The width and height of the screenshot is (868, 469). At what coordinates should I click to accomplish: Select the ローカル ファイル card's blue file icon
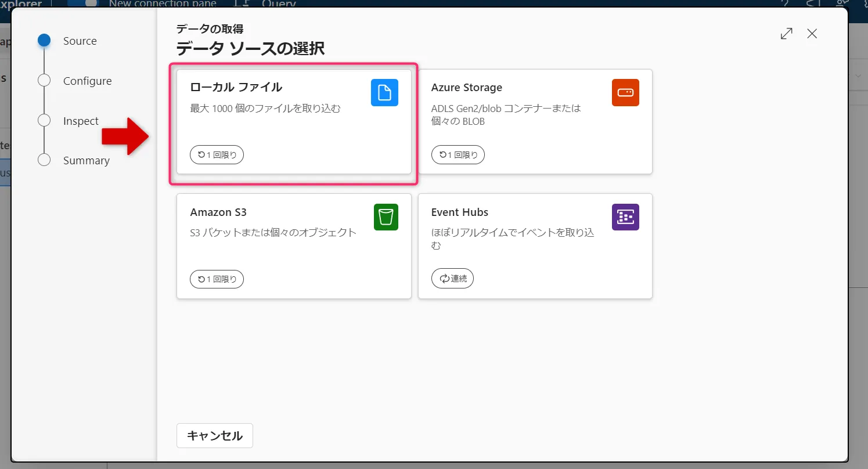point(384,92)
